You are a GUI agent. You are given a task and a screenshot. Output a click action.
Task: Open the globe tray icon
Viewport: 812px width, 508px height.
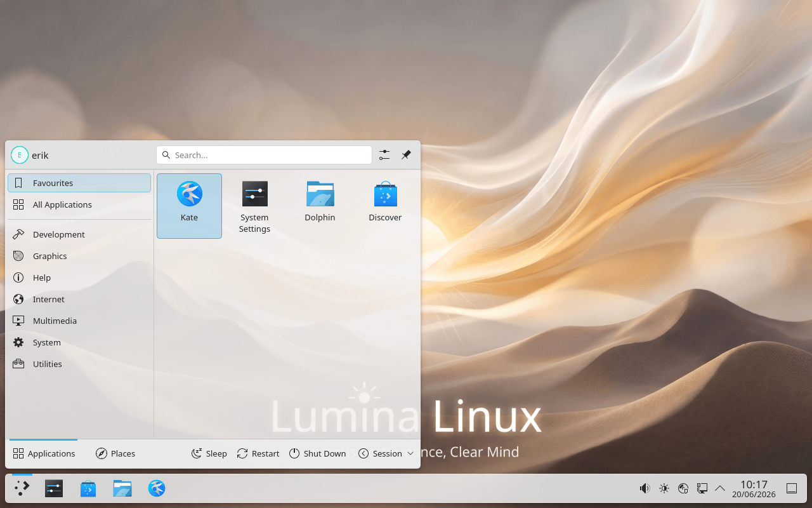(683, 488)
